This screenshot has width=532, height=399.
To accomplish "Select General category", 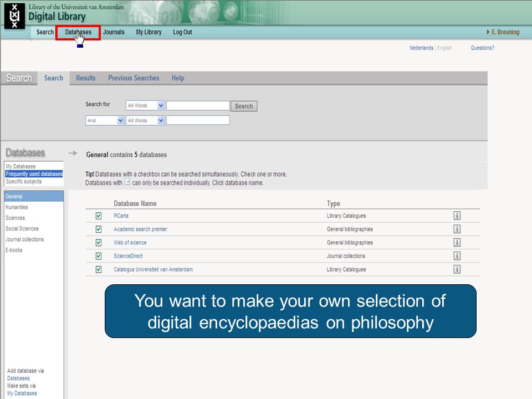I will point(34,196).
